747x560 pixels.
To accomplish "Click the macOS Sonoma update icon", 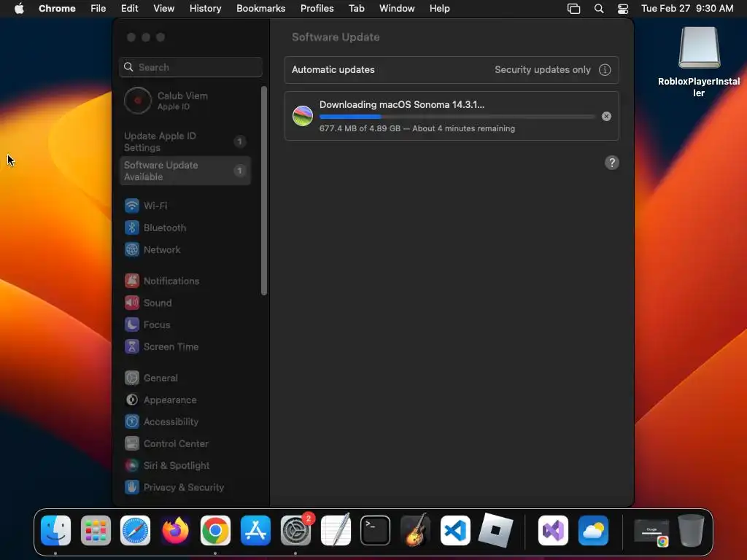I will pos(303,116).
